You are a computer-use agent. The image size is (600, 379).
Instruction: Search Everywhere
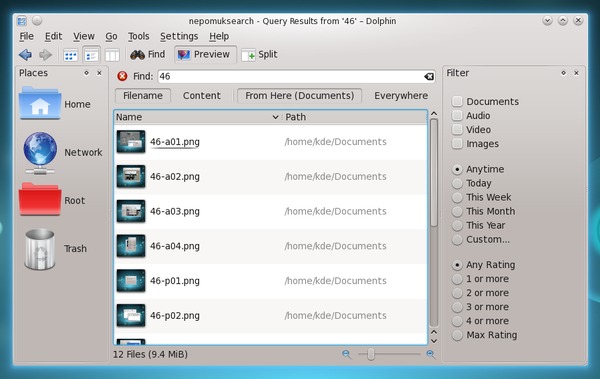click(x=401, y=96)
